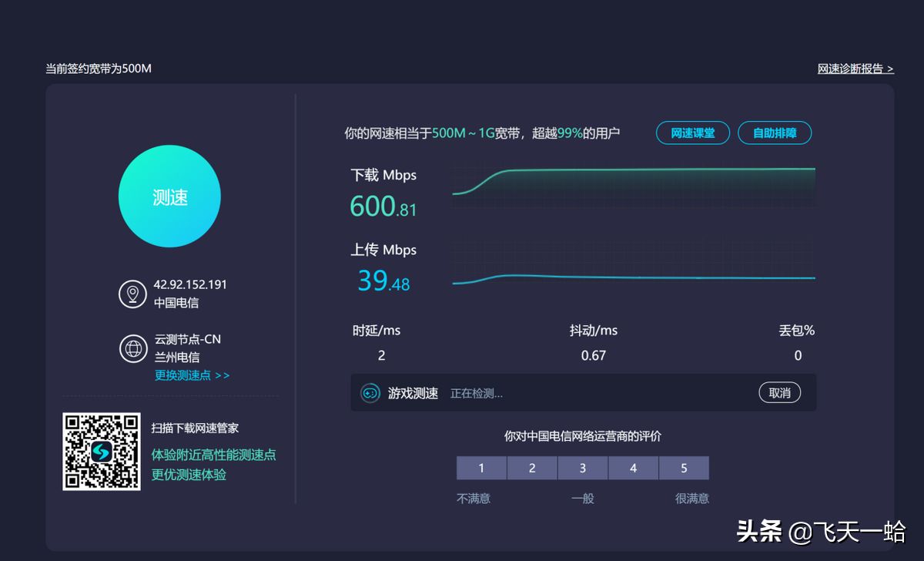Select rating 1 for 中国电信
Viewport: 924px width, 561px height.
pos(481,468)
